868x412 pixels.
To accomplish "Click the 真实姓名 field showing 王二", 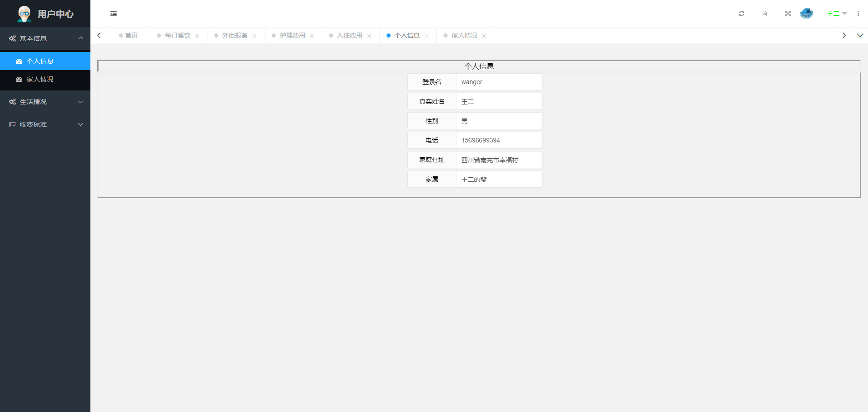I will pos(500,101).
